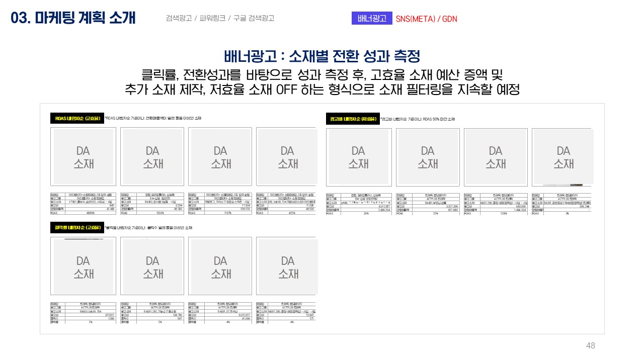Image resolution: width=644 pixels, height=362 pixels.
Task: Select second DA 소재 thumbnail under ROAS 내림차순
Action: point(152,156)
